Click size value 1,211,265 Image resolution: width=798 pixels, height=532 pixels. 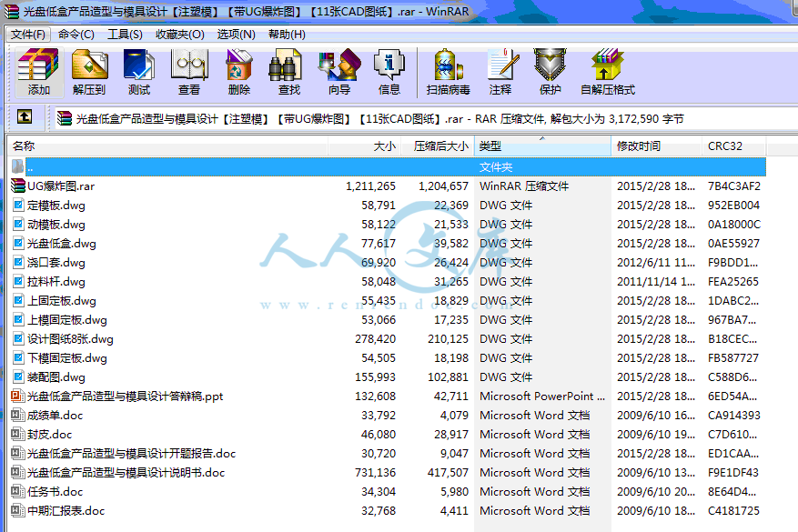pyautogui.click(x=370, y=186)
